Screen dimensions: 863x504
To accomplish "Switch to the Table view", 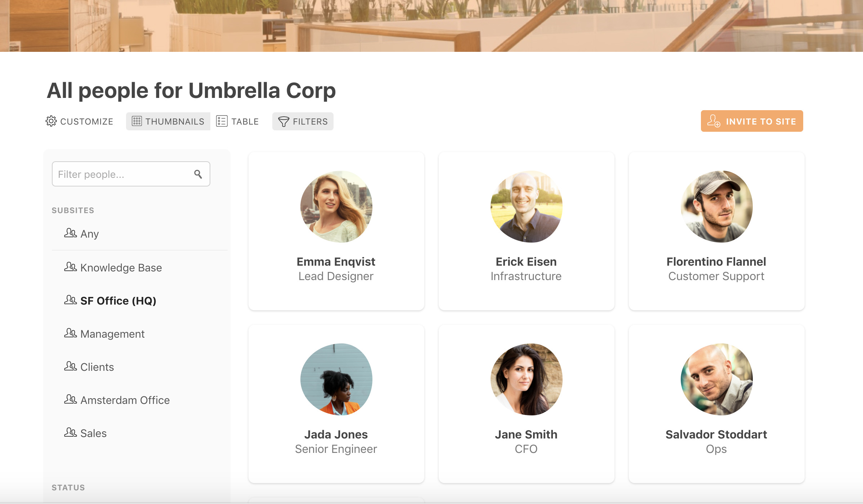I will click(238, 121).
